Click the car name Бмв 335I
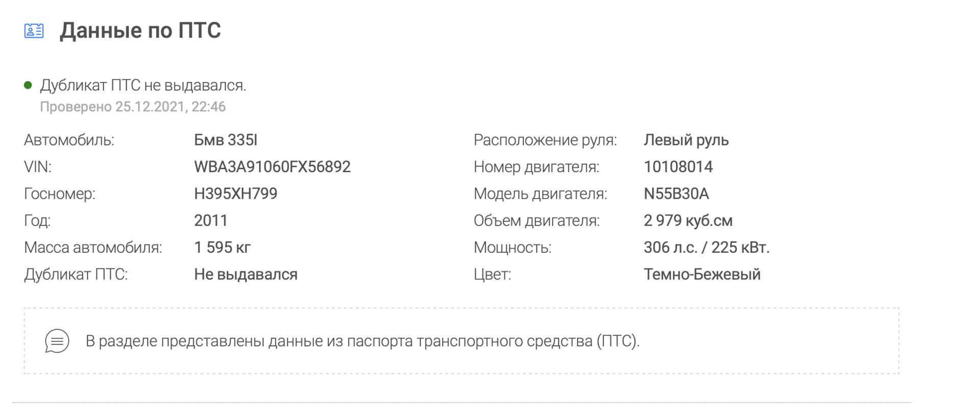Image resolution: width=980 pixels, height=416 pixels. coord(226,140)
